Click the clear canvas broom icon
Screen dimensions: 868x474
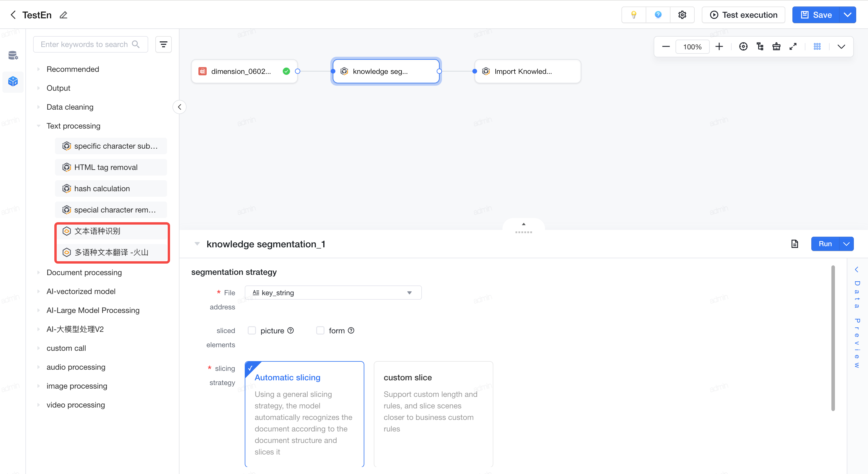point(776,47)
